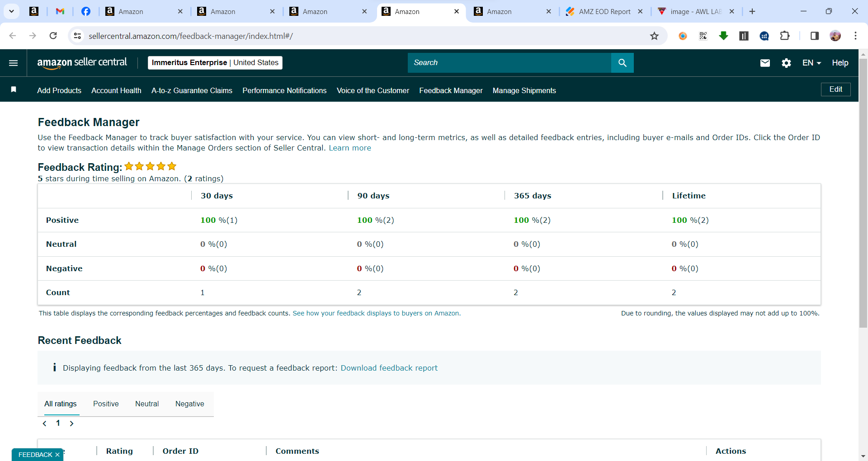Bookmark this page with the star icon

pos(654,36)
